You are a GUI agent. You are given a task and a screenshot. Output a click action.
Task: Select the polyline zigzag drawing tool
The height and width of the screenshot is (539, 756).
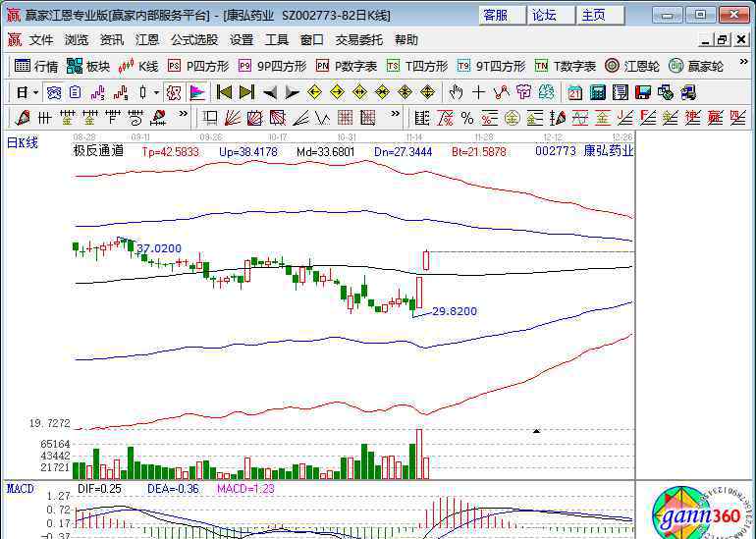tap(502, 92)
